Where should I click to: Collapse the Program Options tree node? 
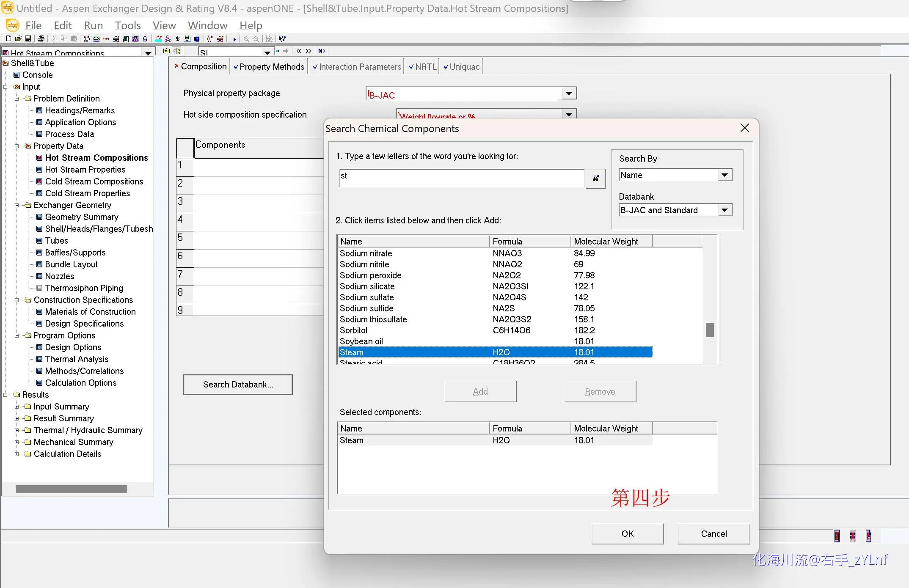click(x=17, y=335)
